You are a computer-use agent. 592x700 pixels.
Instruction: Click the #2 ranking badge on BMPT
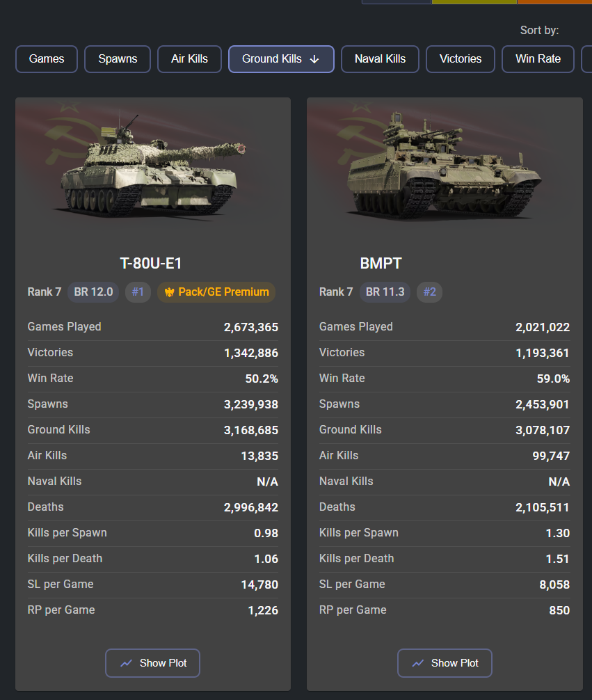[429, 292]
